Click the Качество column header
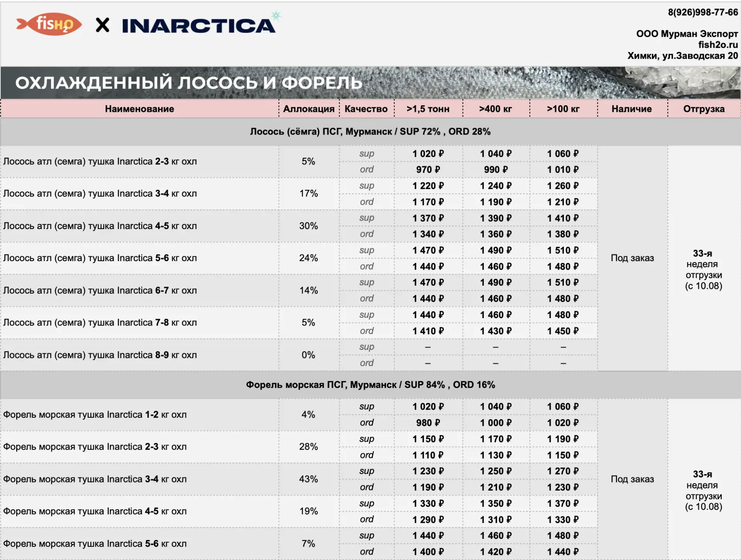Viewport: 741px width, 560px height. click(366, 109)
